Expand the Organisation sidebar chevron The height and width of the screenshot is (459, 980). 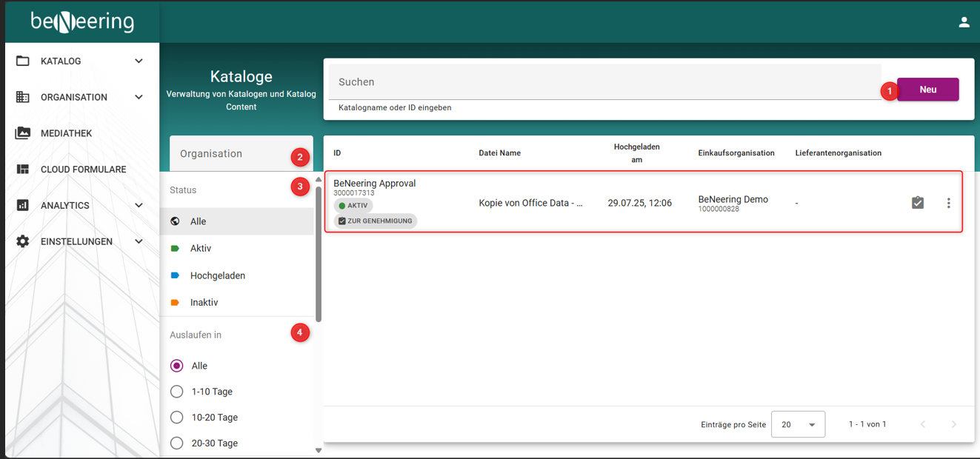tap(139, 97)
